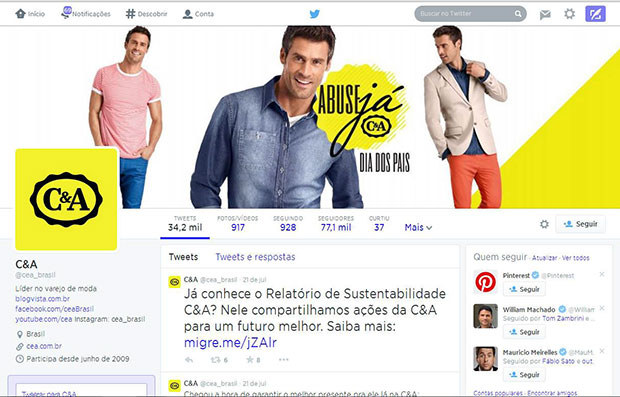Screen dimensions: 620x397
Task: Open Seguidores count tab
Action: click(336, 224)
